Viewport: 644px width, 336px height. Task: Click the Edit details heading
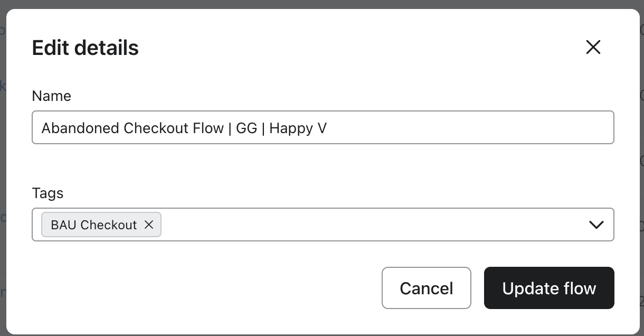tap(85, 48)
